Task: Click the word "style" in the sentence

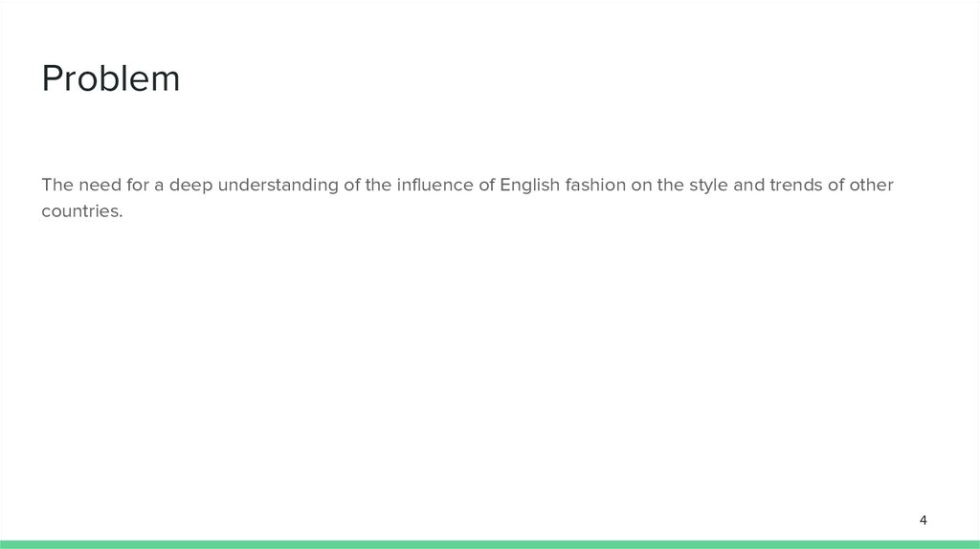Action: click(x=708, y=185)
